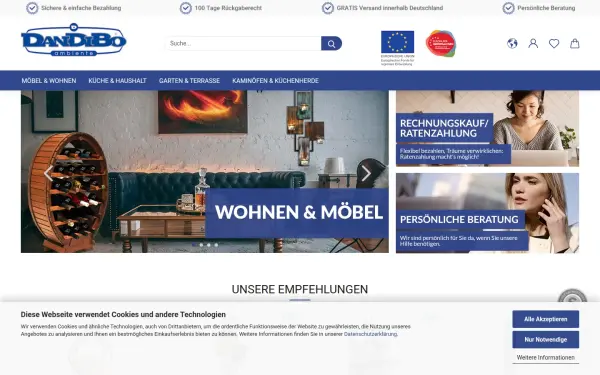Click checkmark icon beside Sichere & einfache Bezahlung
The height and width of the screenshot is (375, 600).
click(32, 8)
